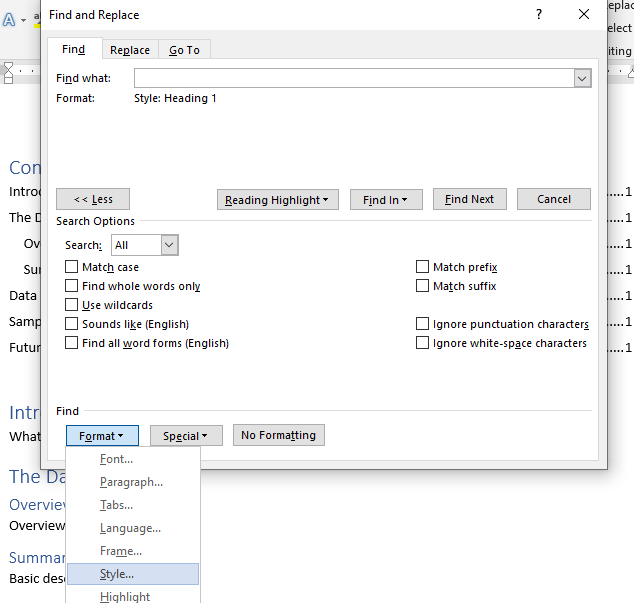Click the Text Effects icon in ribbon

10,20
